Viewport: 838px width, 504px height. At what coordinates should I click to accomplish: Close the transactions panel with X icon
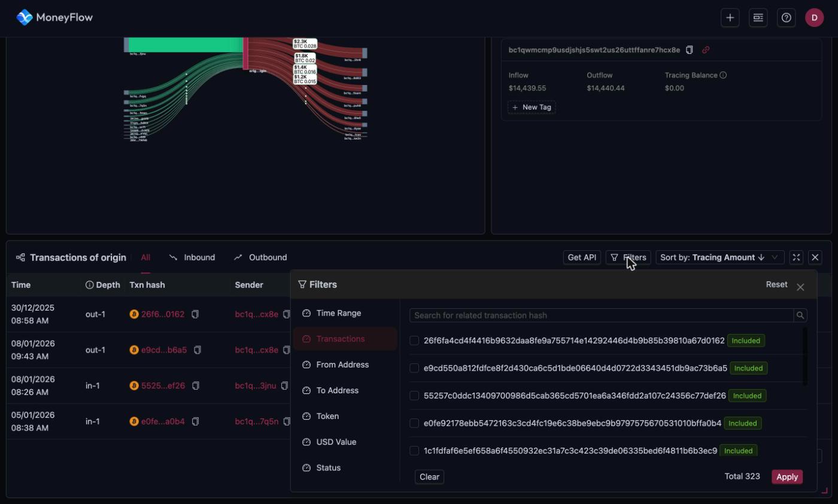(815, 257)
